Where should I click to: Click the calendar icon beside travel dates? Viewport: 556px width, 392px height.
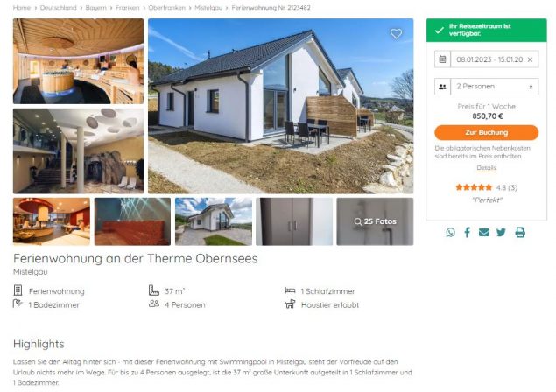pos(442,59)
